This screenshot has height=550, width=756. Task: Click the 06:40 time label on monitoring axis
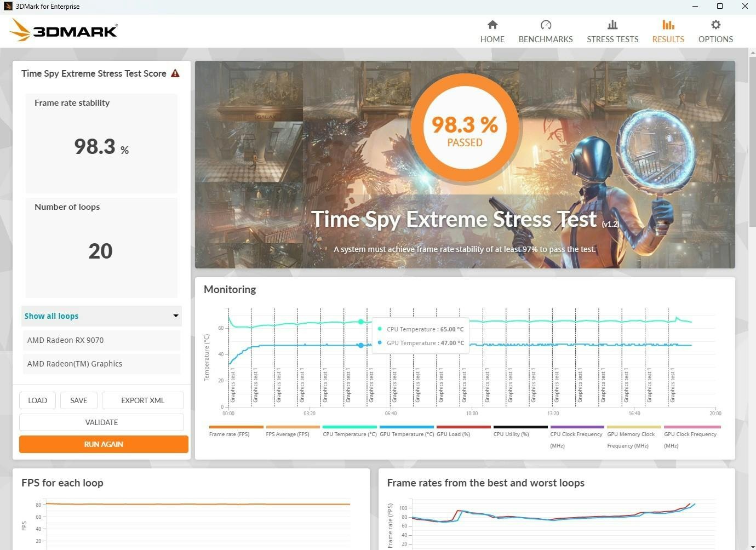pyautogui.click(x=391, y=414)
